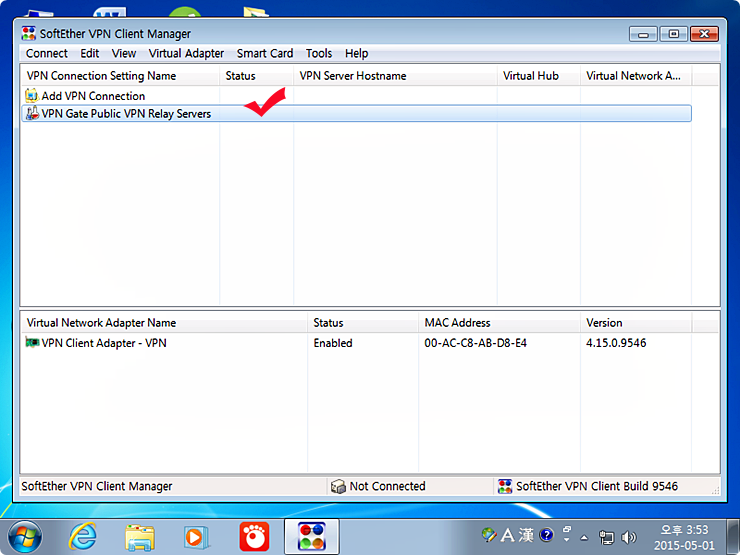The height and width of the screenshot is (555, 740).
Task: Click the SoftEther VPN taskbar button
Action: [311, 537]
